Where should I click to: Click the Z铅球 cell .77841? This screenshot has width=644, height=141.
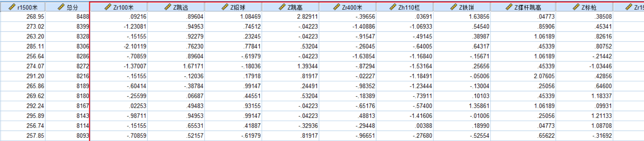233,47
